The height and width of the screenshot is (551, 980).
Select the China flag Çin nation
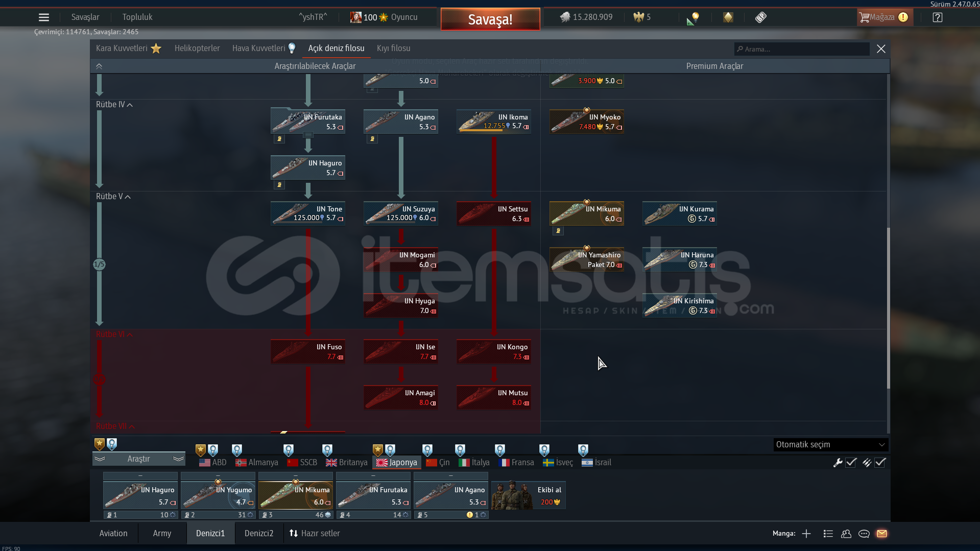(438, 463)
